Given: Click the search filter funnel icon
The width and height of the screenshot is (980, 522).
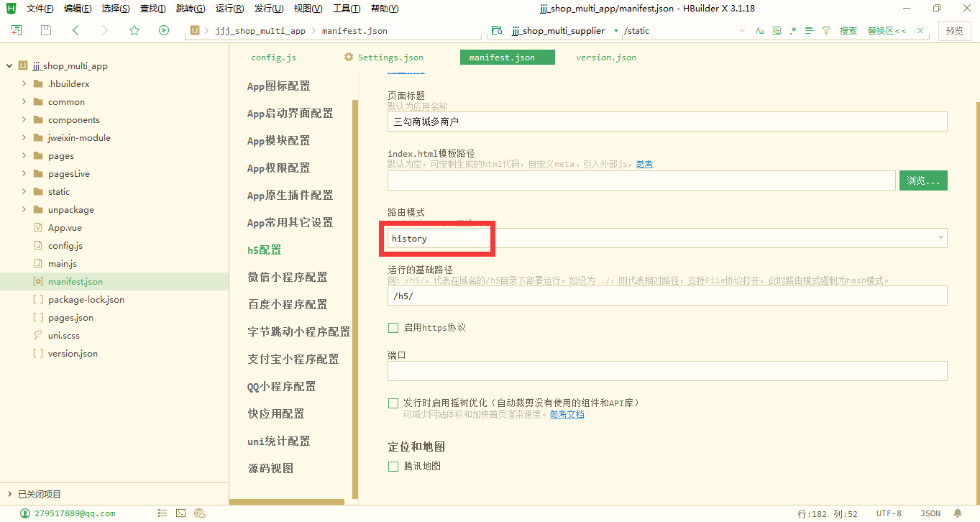Looking at the screenshot, I should [x=826, y=31].
